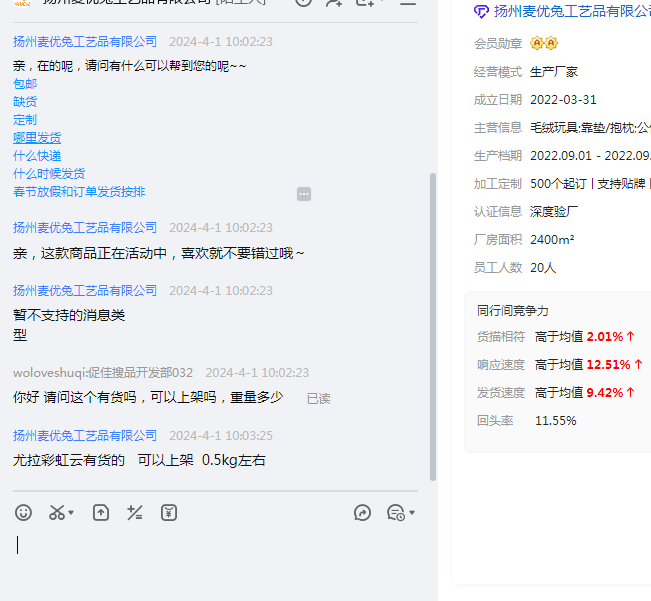651x601 pixels.
Task: Click the forward message icon
Action: [x=363, y=513]
